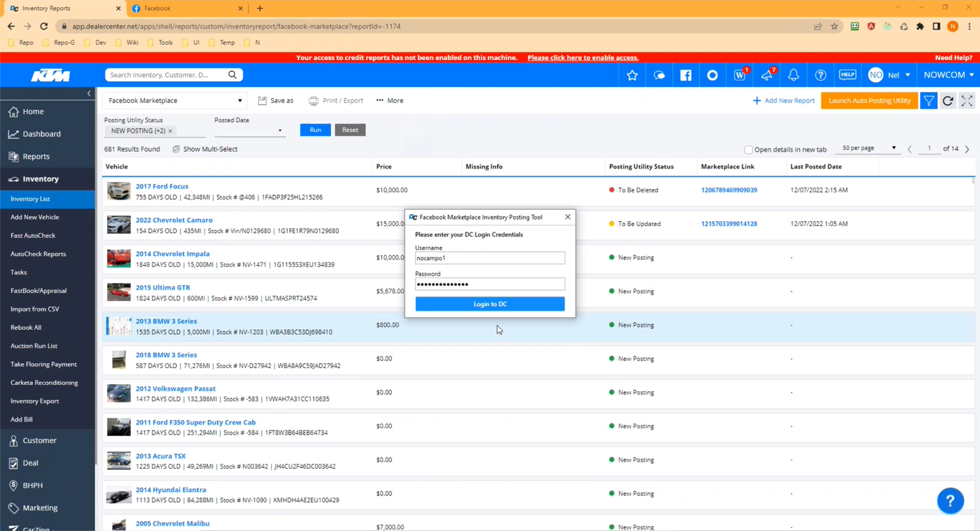Open the favorites star icon in header

point(632,75)
